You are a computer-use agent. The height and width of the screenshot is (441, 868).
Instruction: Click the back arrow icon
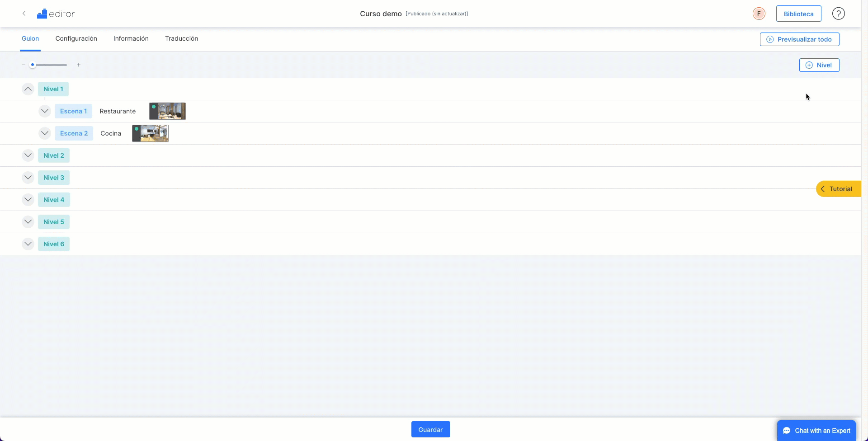click(24, 14)
